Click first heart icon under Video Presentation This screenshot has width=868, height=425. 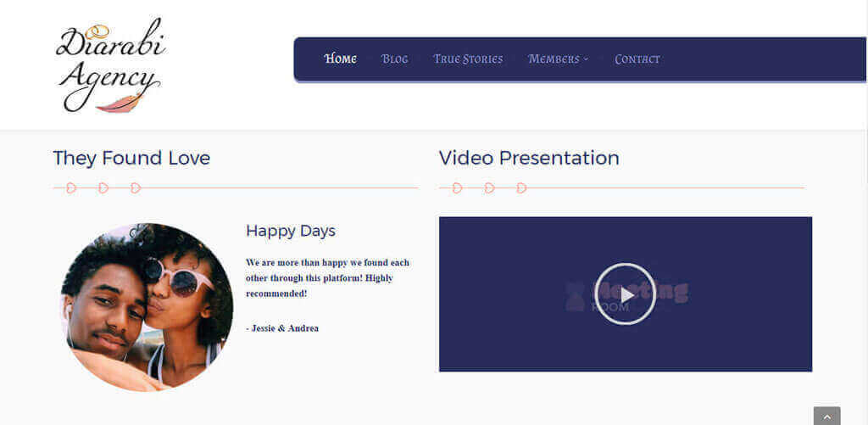click(x=457, y=187)
